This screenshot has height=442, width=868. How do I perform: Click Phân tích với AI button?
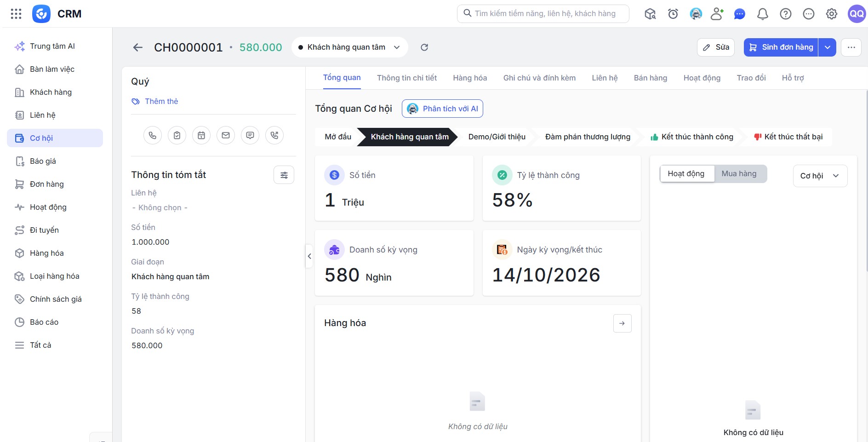pos(442,109)
